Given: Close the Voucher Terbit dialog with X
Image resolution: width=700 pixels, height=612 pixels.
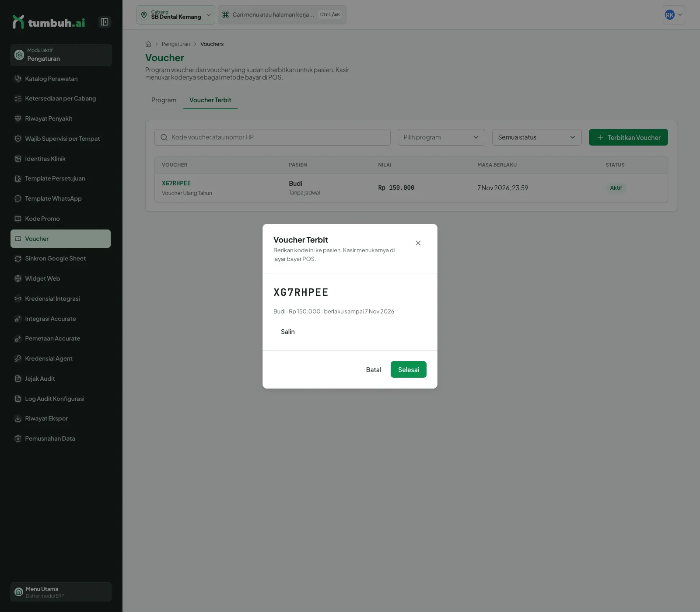Looking at the screenshot, I should pyautogui.click(x=418, y=243).
